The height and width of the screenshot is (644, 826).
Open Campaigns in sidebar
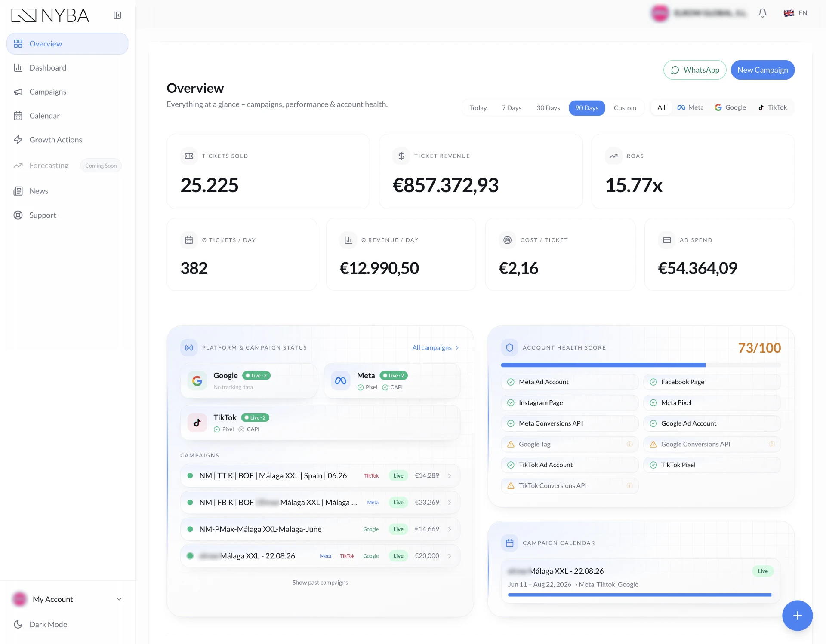(x=68, y=92)
